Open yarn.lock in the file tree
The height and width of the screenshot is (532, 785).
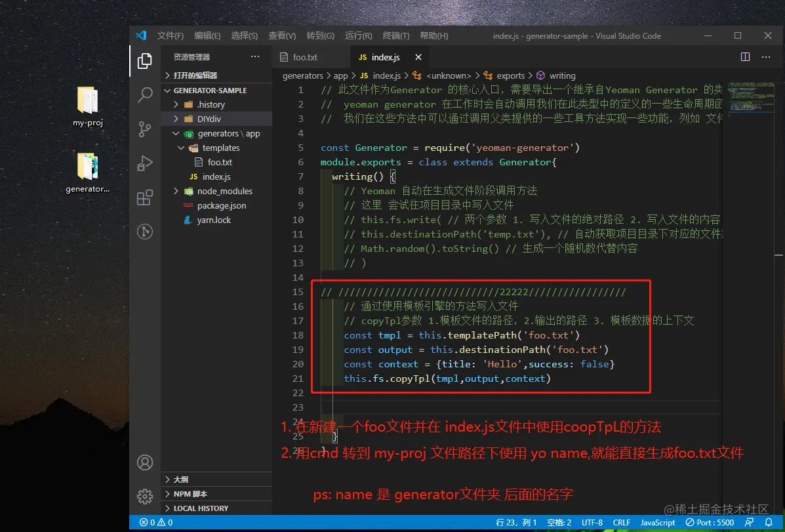click(214, 220)
